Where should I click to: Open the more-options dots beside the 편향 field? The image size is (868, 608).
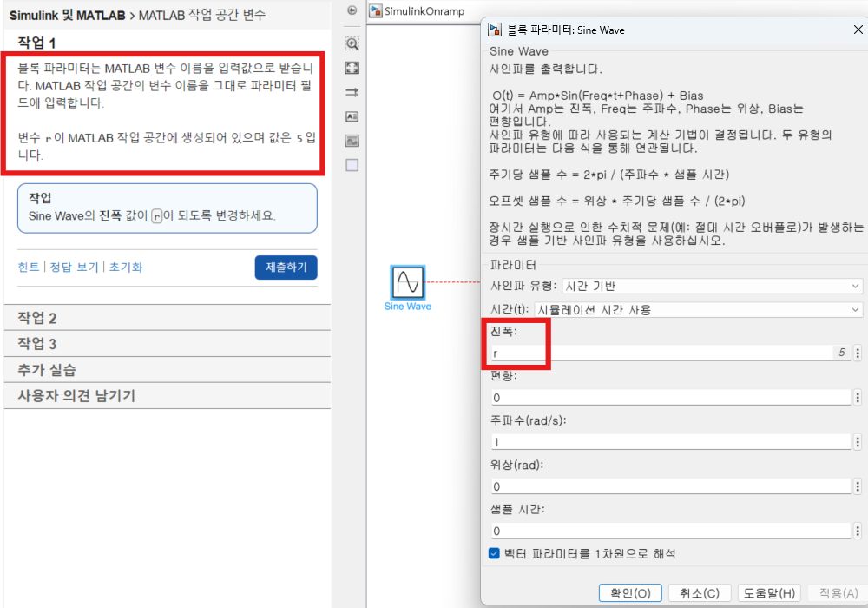pos(858,397)
